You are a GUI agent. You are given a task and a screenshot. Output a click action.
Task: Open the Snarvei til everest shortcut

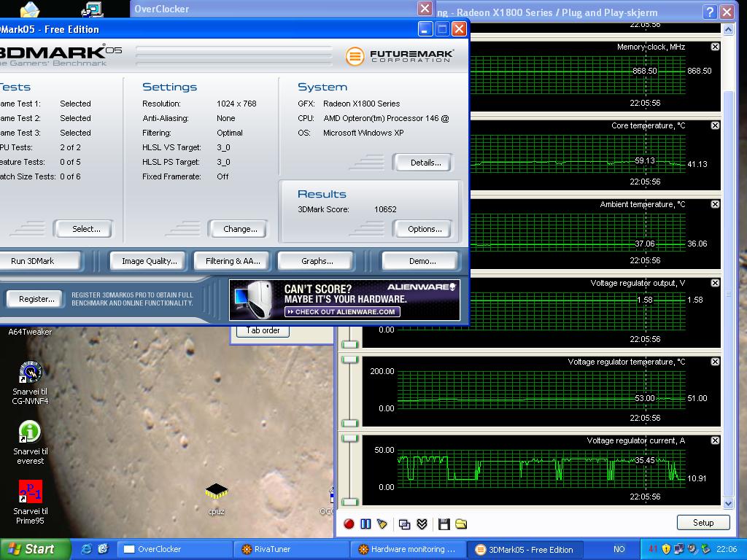(31, 443)
